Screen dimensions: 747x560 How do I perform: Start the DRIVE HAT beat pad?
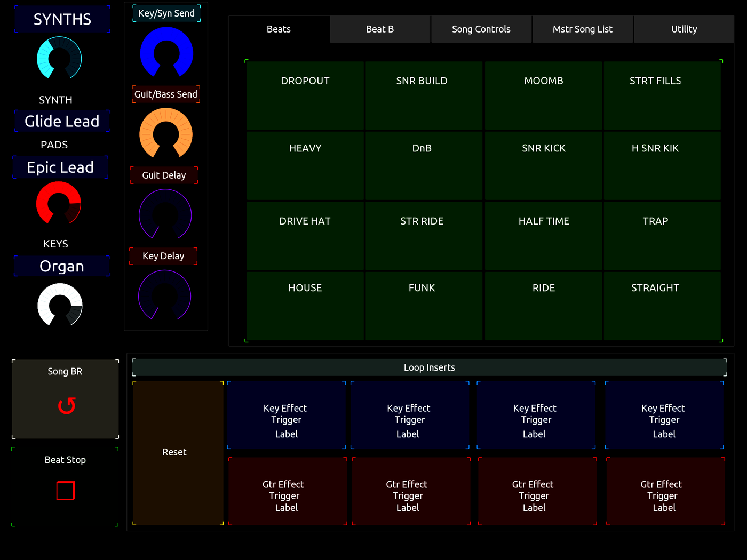tap(305, 236)
